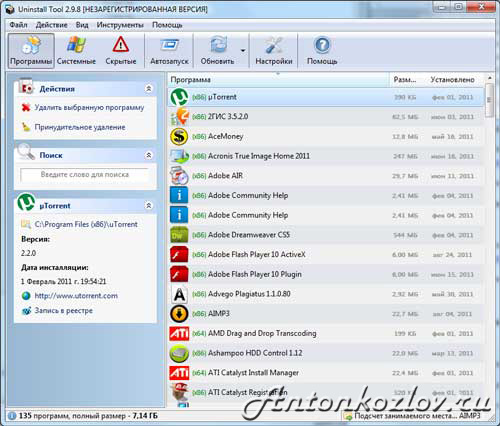The width and height of the screenshot is (500, 426).
Task: Open the Программы toolbar section
Action: [x=31, y=51]
